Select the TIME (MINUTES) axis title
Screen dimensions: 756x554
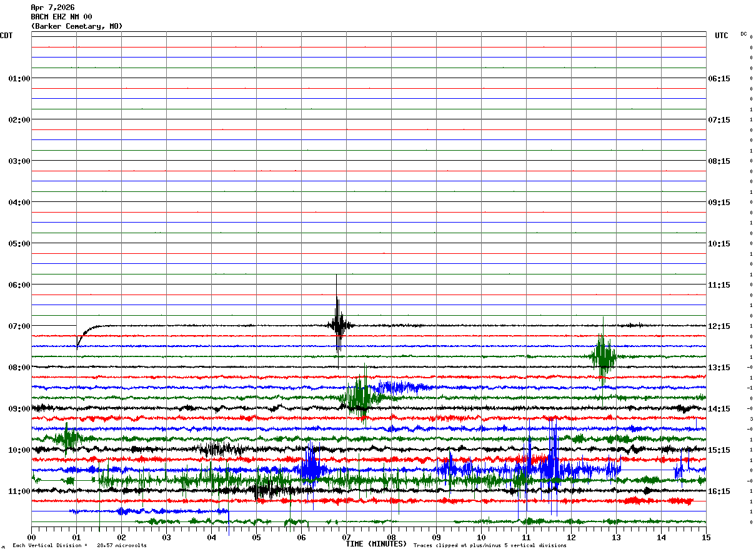tap(376, 544)
